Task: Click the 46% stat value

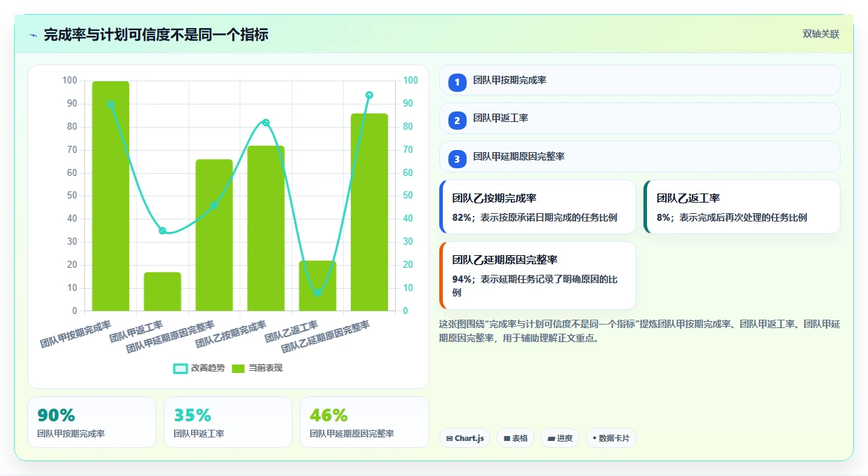Action: click(x=328, y=415)
